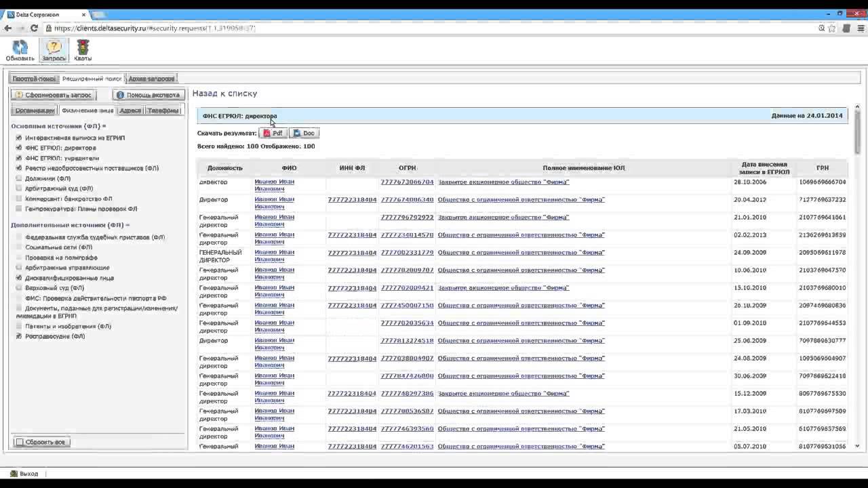Click the ОГРН column header
Screen dimensions: 868x488
tap(407, 168)
